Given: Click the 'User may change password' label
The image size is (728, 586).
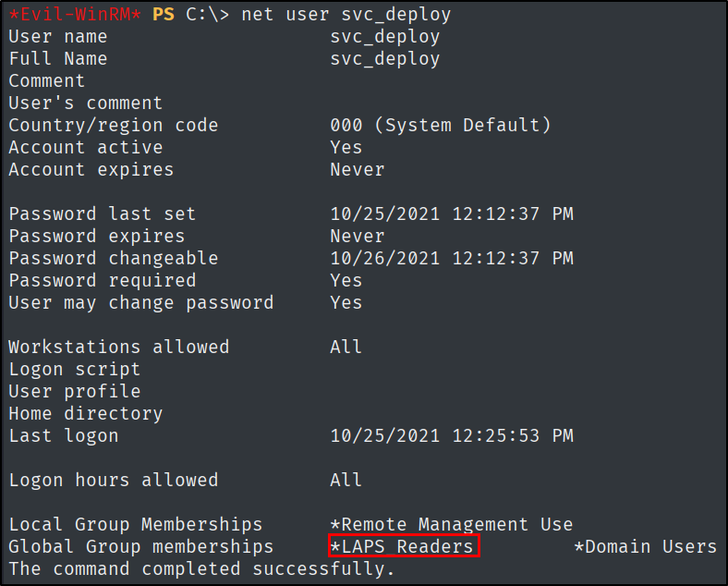Looking at the screenshot, I should (x=141, y=303).
